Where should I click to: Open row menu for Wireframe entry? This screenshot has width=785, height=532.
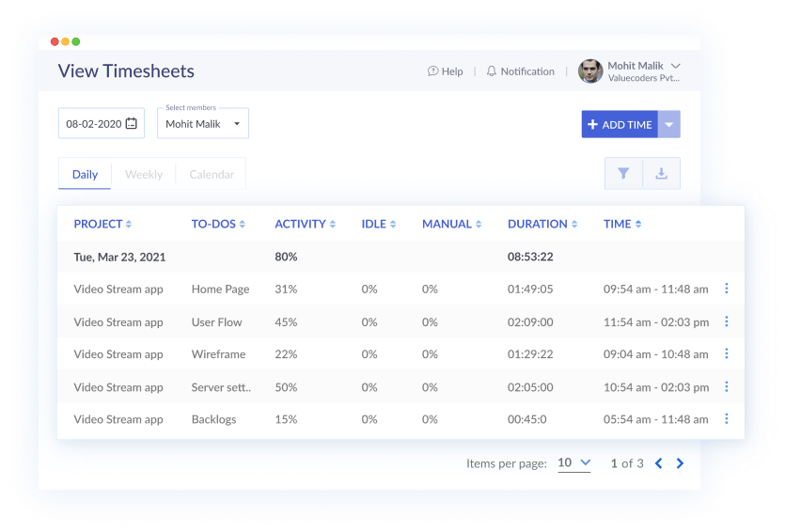[x=727, y=353]
